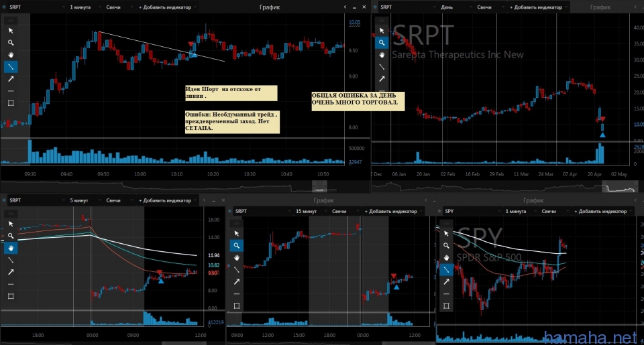Select the highlighted line tool in the SPY chart
This screenshot has height=345, width=644.
[447, 269]
